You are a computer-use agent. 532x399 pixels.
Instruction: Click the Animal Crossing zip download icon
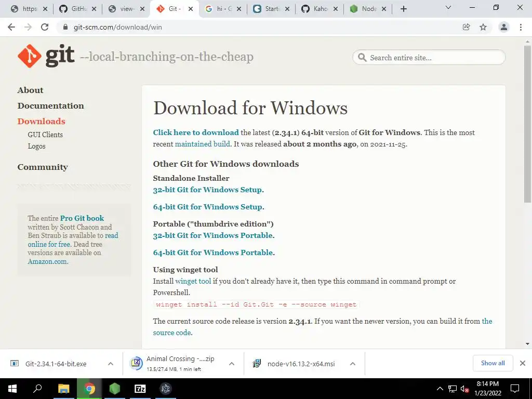[137, 363]
